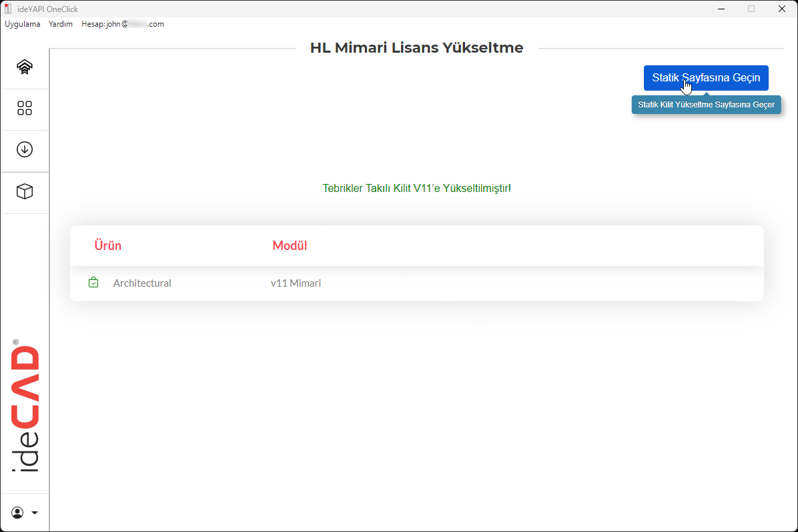Open the downloads circle-arrow sidebar icon
This screenshot has width=798, height=532.
(x=25, y=149)
